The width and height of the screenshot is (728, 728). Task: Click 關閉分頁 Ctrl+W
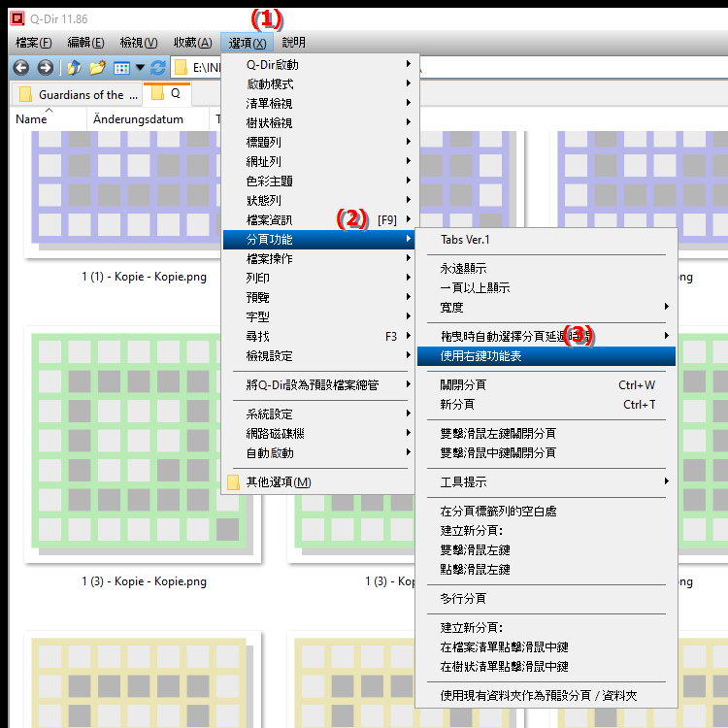[546, 385]
